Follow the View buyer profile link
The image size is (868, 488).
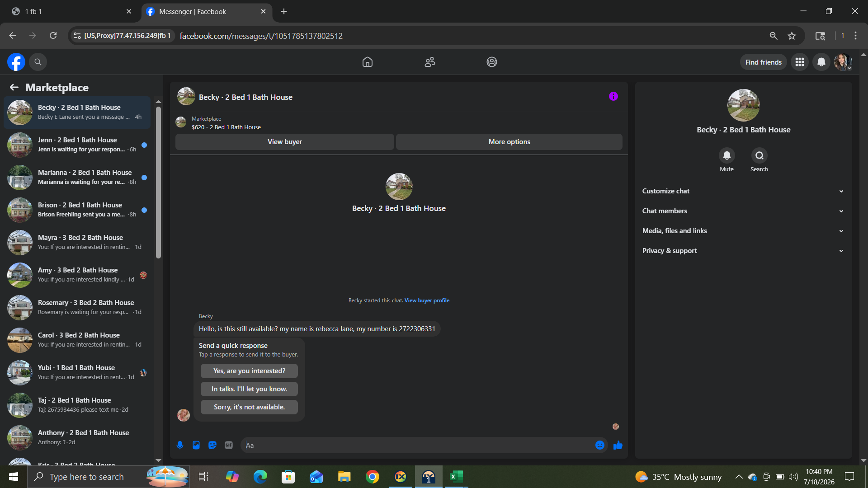click(x=427, y=300)
